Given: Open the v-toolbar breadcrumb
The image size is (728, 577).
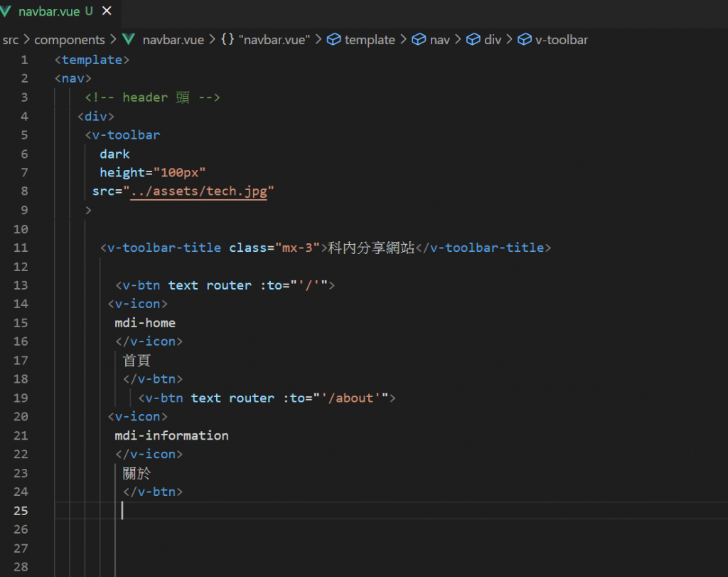Looking at the screenshot, I should (562, 40).
